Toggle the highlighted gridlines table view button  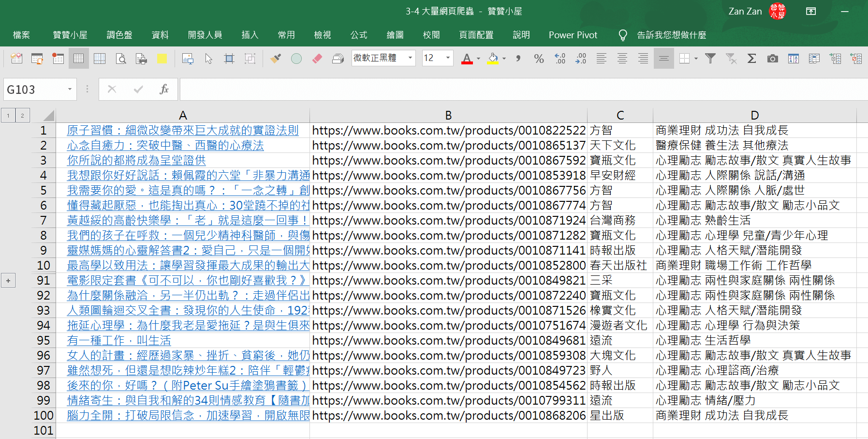(x=78, y=59)
